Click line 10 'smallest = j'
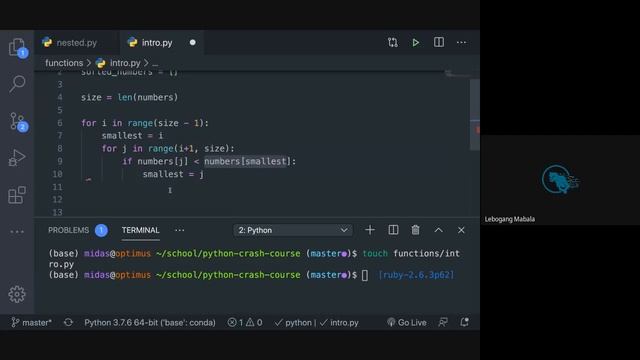Viewport: 640px width, 360px height. pyautogui.click(x=173, y=174)
